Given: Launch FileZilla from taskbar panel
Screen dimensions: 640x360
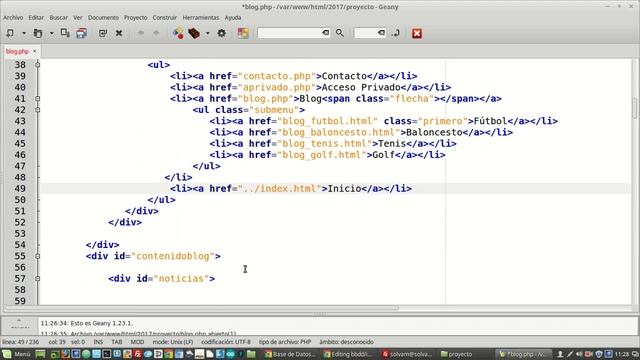Looking at the screenshot, I should click(138, 354).
